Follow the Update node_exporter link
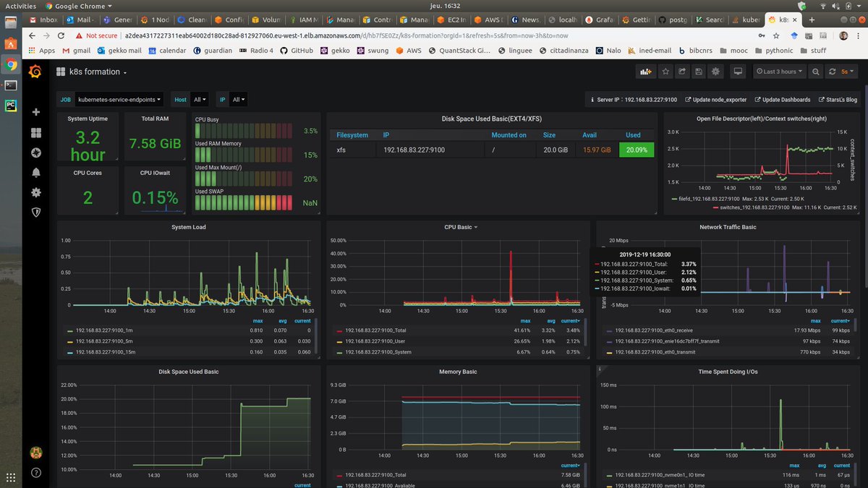This screenshot has height=488, width=868. 715,100
